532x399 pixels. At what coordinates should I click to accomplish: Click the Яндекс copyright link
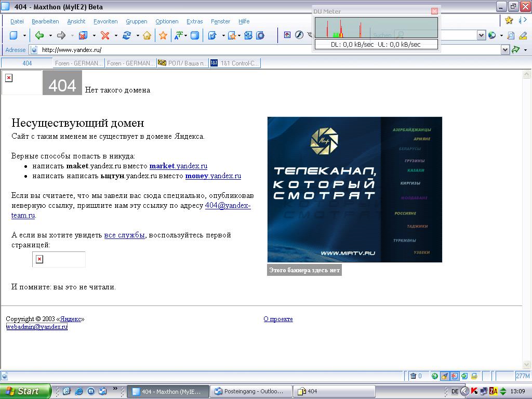pyautogui.click(x=71, y=319)
